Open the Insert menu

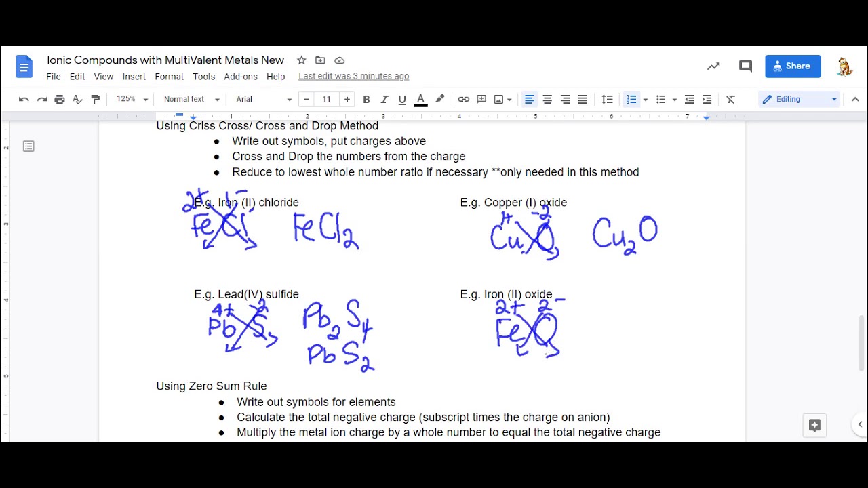point(134,77)
